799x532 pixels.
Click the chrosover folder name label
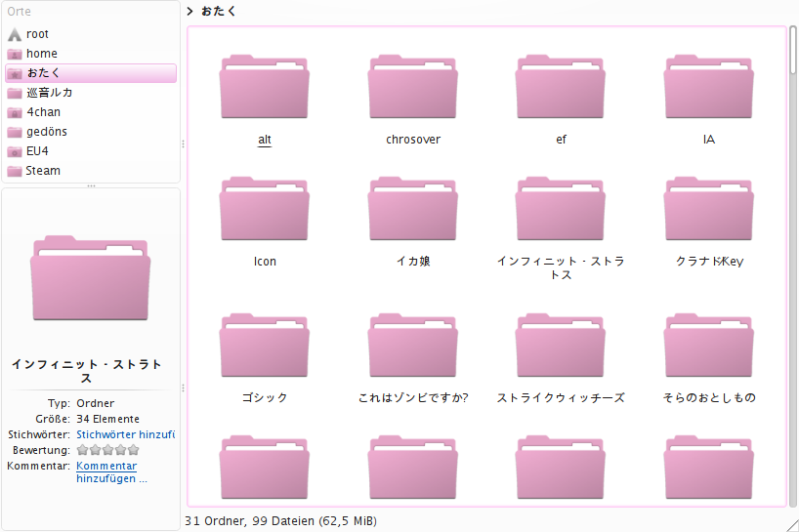tap(413, 140)
